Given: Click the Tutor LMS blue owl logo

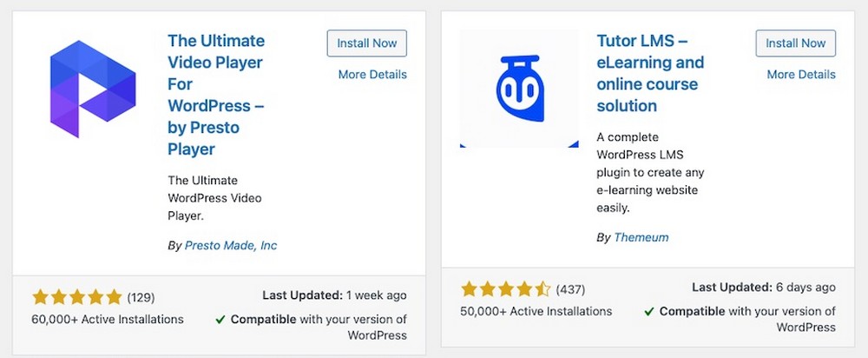Looking at the screenshot, I should pyautogui.click(x=519, y=89).
